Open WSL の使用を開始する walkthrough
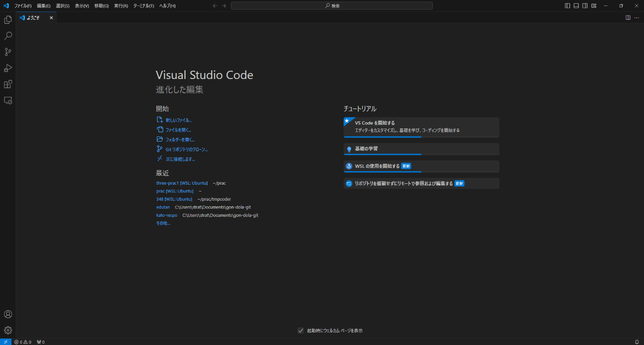The image size is (644, 345). pyautogui.click(x=421, y=166)
